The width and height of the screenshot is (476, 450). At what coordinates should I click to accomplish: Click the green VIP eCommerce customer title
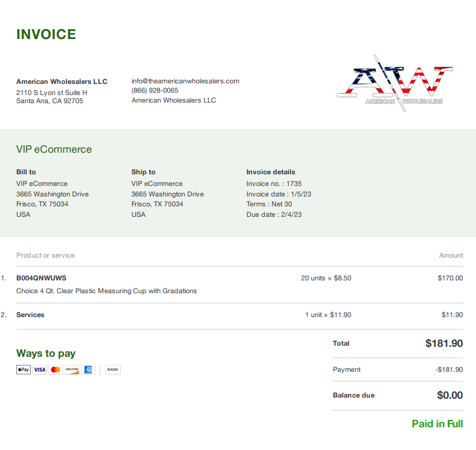(x=54, y=149)
